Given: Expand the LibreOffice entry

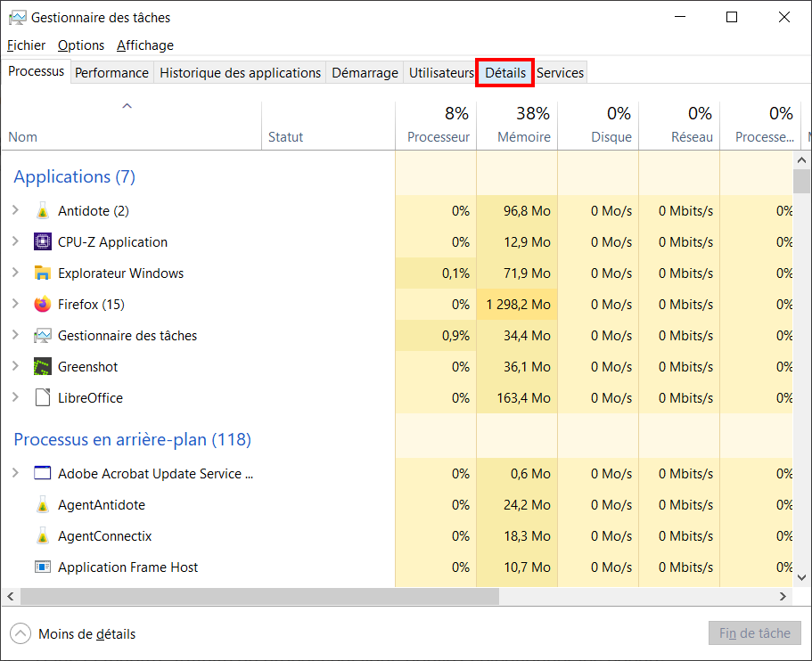Looking at the screenshot, I should coord(15,397).
